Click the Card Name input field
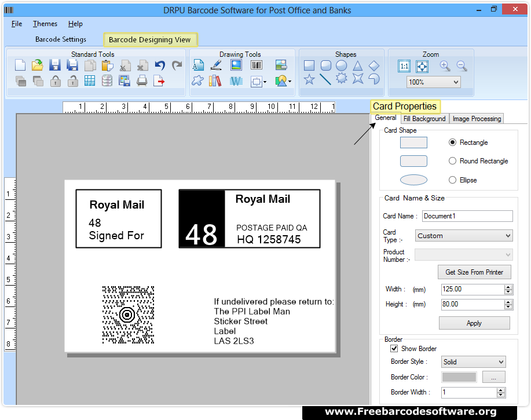 coord(467,216)
